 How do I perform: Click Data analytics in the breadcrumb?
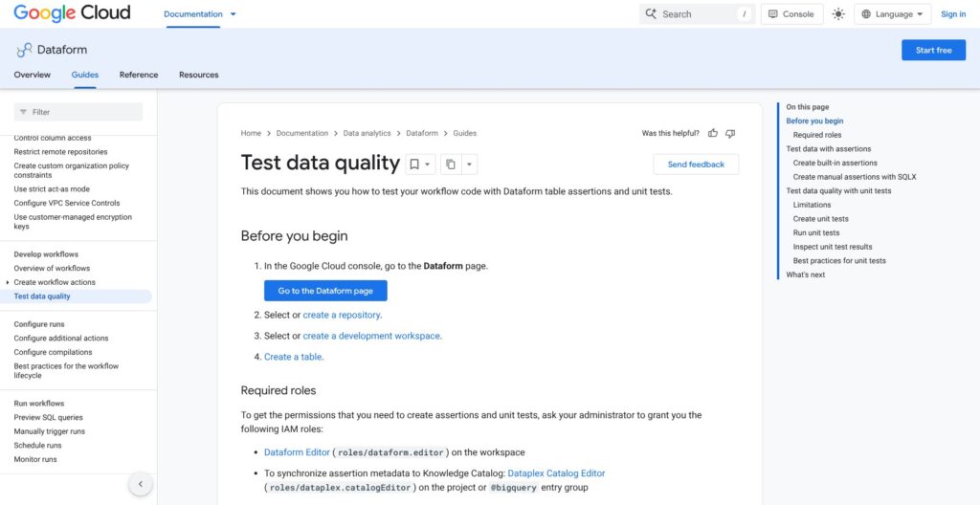pyautogui.click(x=367, y=133)
